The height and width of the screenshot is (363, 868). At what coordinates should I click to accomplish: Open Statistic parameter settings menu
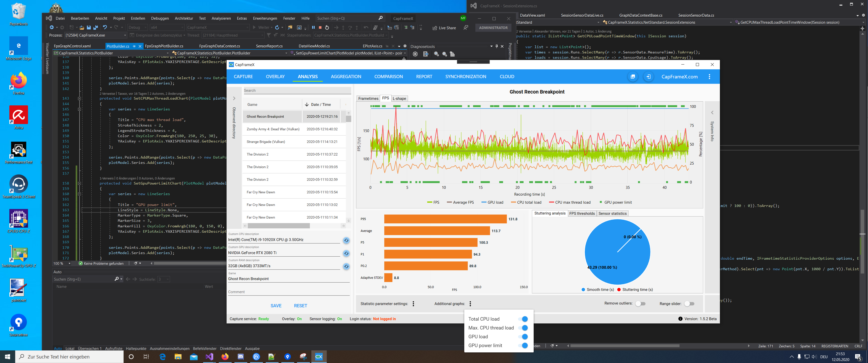[413, 304]
